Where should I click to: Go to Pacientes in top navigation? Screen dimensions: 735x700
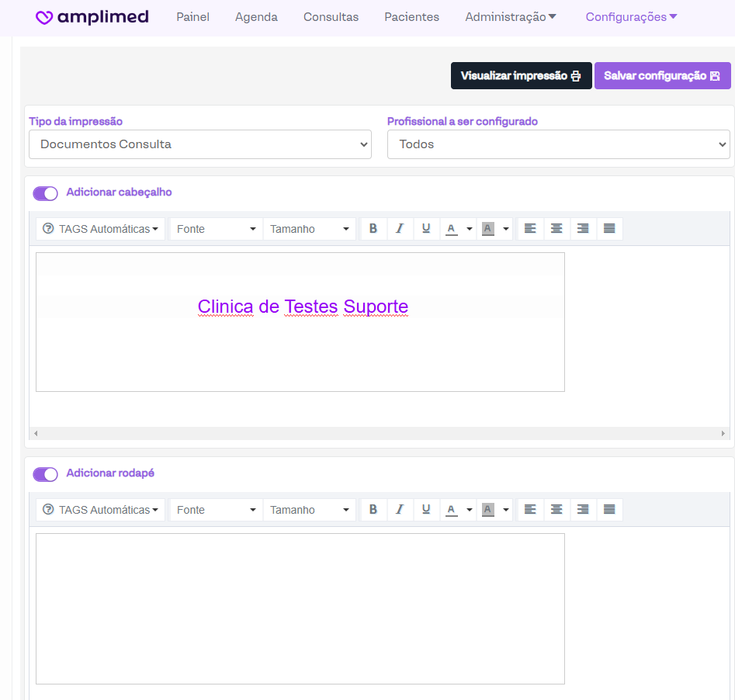pyautogui.click(x=411, y=17)
